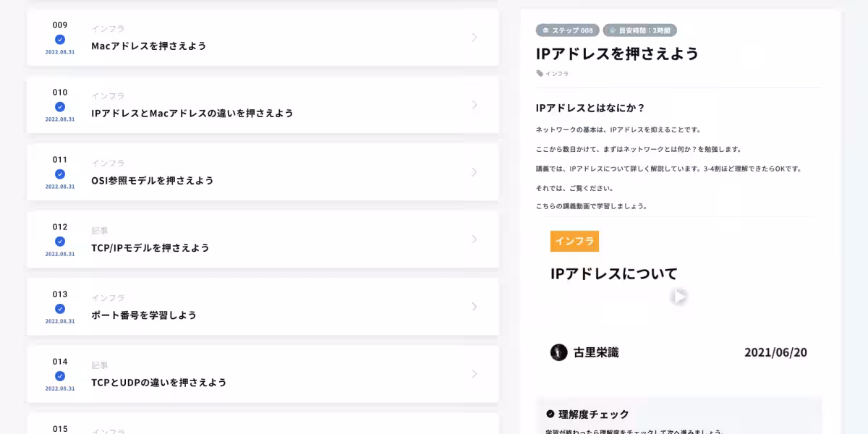
Task: Click the orange インフラ tag on the video thumbnail
Action: coord(574,241)
